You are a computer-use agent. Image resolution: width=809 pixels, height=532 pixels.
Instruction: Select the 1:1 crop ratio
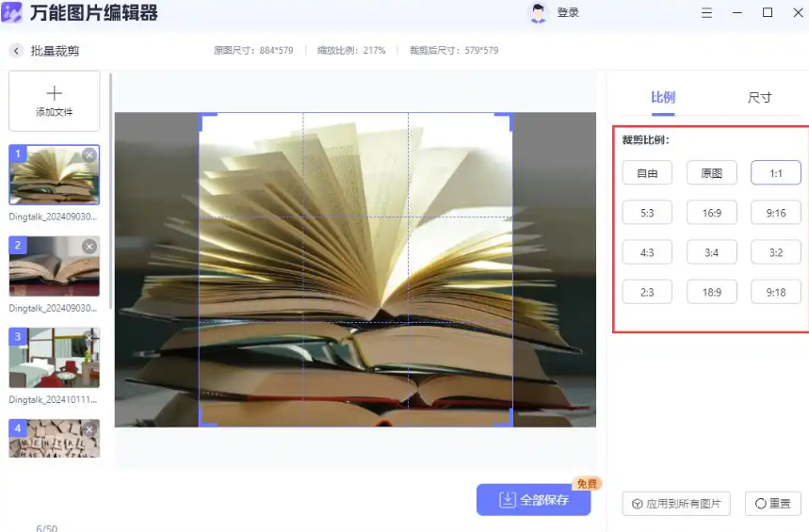pos(775,173)
